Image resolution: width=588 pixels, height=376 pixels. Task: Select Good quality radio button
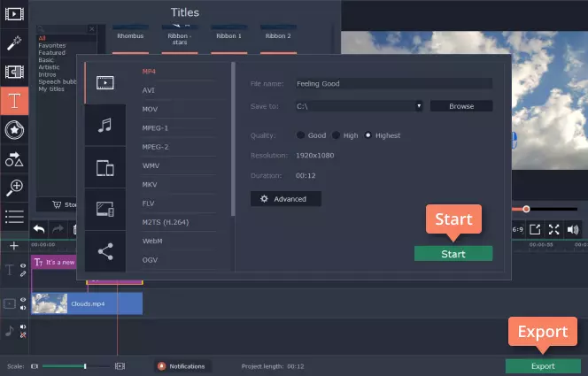click(300, 135)
